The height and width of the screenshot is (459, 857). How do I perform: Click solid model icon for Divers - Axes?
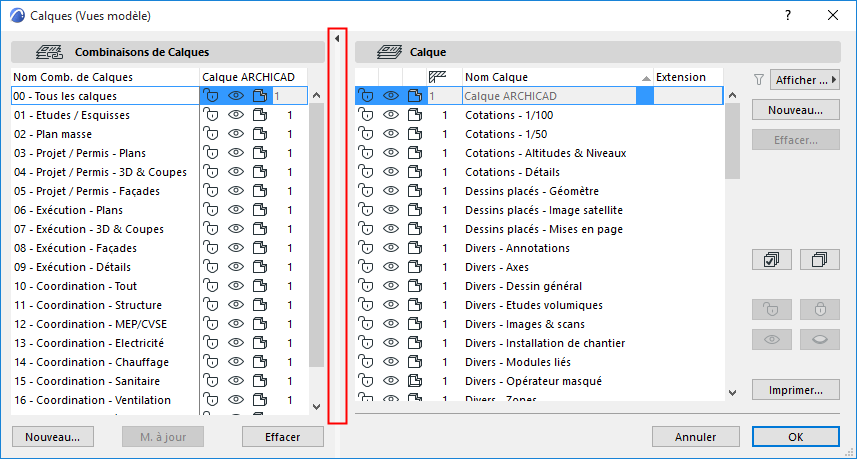[x=416, y=267]
